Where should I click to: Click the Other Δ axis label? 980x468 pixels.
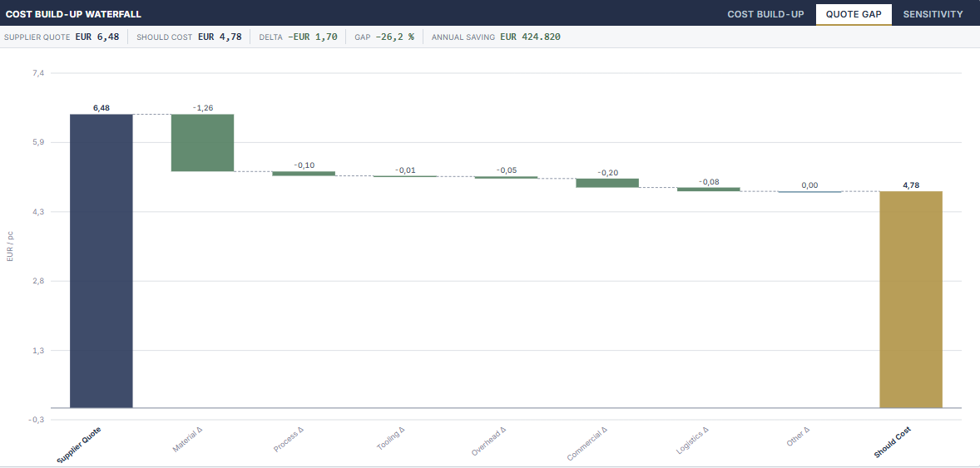coord(799,436)
